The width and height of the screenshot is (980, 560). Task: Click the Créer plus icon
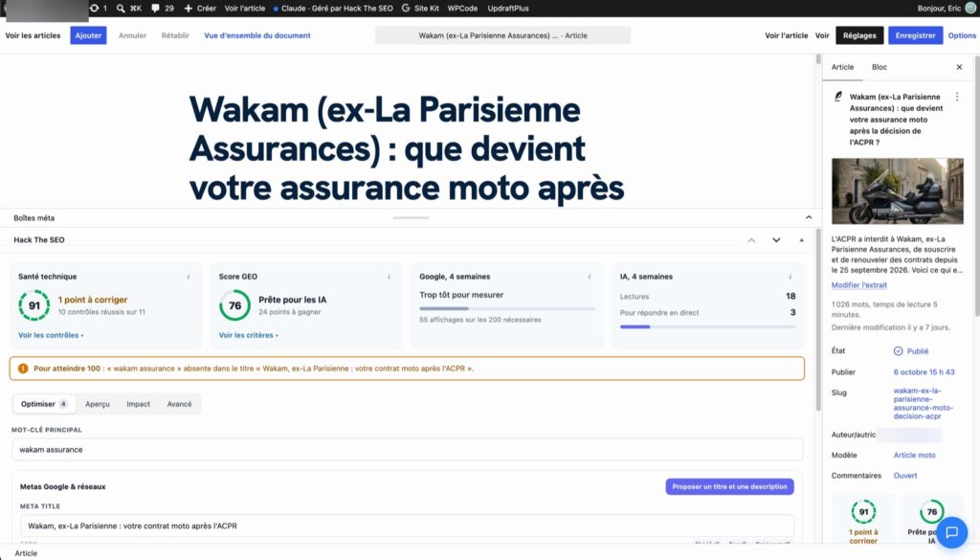(189, 8)
